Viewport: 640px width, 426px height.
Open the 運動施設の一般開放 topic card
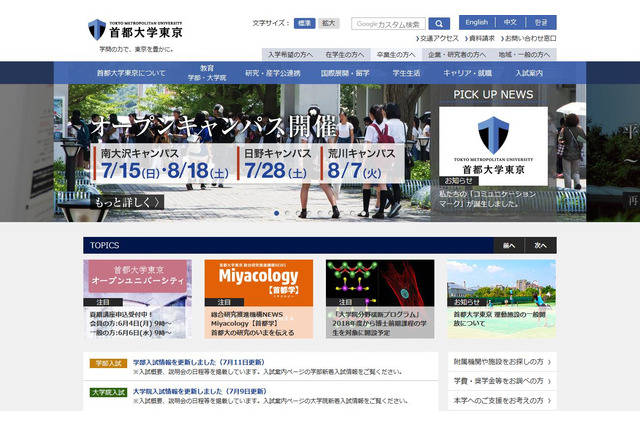[501, 299]
